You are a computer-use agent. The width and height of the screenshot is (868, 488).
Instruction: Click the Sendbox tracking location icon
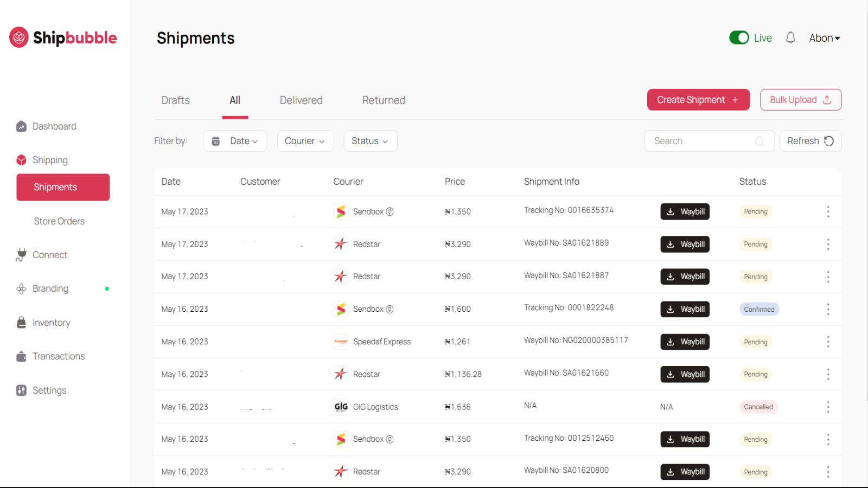pos(390,211)
